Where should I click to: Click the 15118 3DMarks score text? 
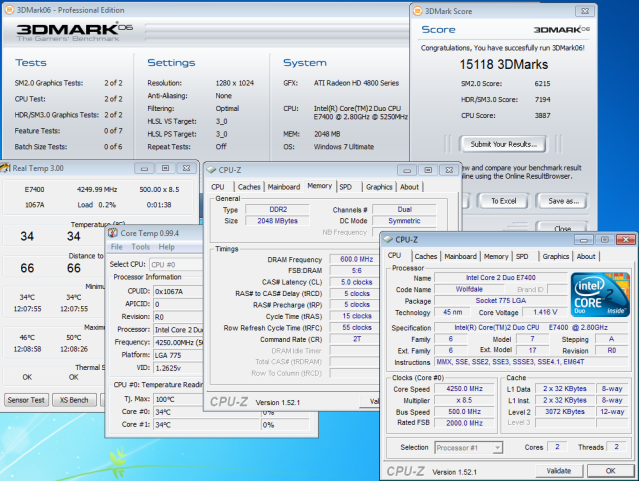(504, 64)
